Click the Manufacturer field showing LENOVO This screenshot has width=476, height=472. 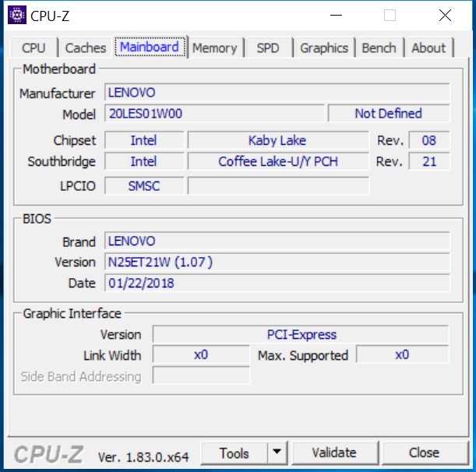click(277, 92)
